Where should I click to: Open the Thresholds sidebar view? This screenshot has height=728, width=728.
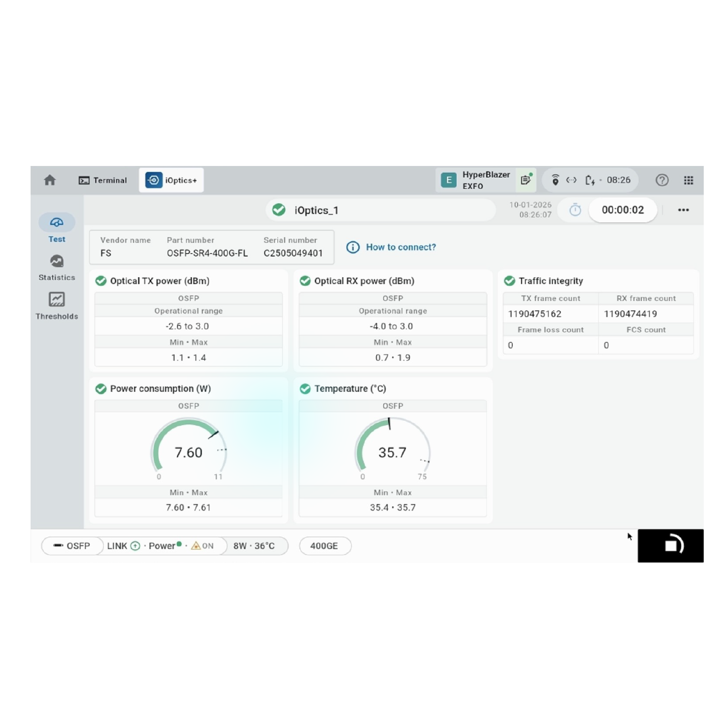coord(57,306)
